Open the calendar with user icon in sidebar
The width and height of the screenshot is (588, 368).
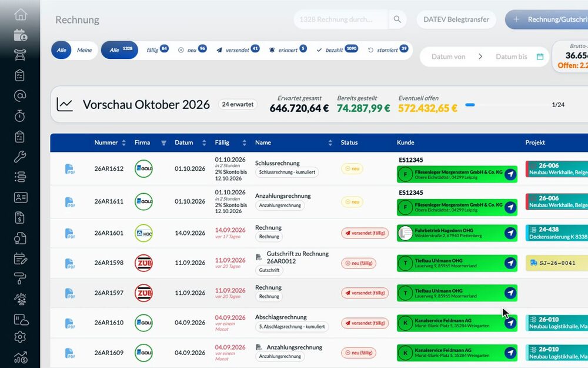click(x=20, y=35)
